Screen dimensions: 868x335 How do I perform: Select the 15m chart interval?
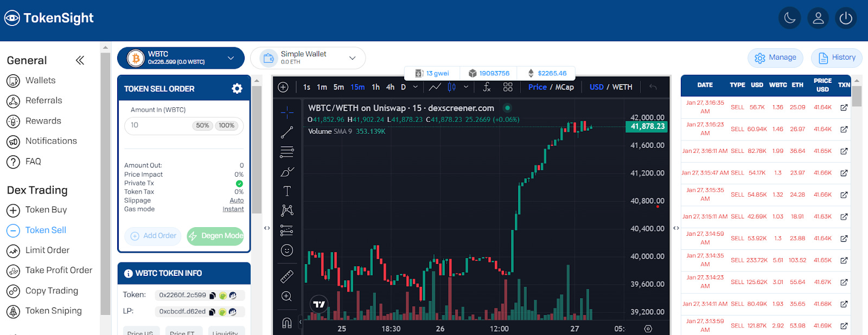(x=358, y=87)
